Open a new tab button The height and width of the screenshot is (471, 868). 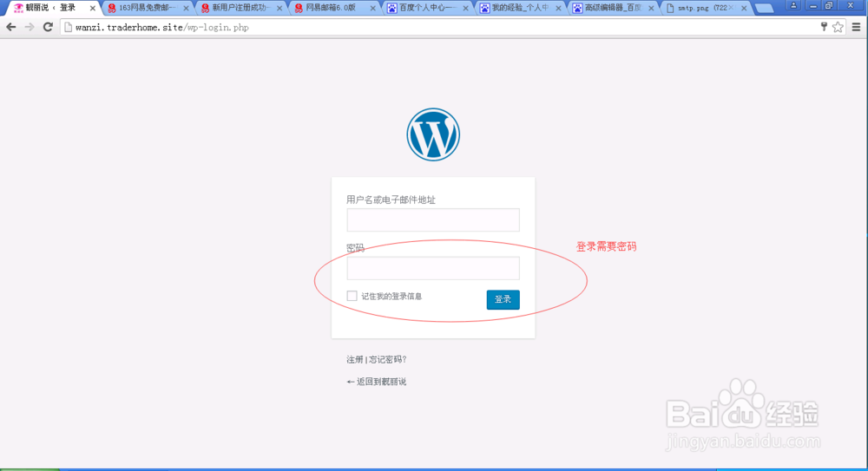click(x=765, y=8)
